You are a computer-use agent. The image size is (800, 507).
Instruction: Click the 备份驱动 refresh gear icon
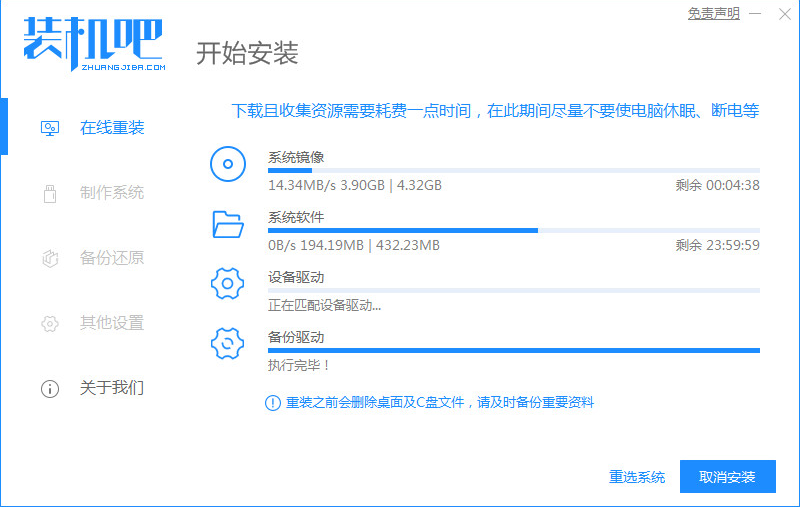pyautogui.click(x=228, y=344)
